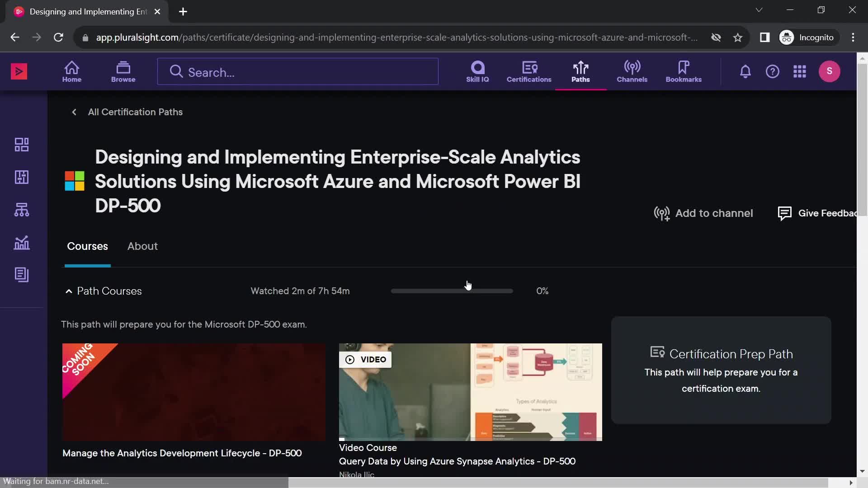Toggle Browse content menu
The height and width of the screenshot is (488, 868).
tap(123, 71)
